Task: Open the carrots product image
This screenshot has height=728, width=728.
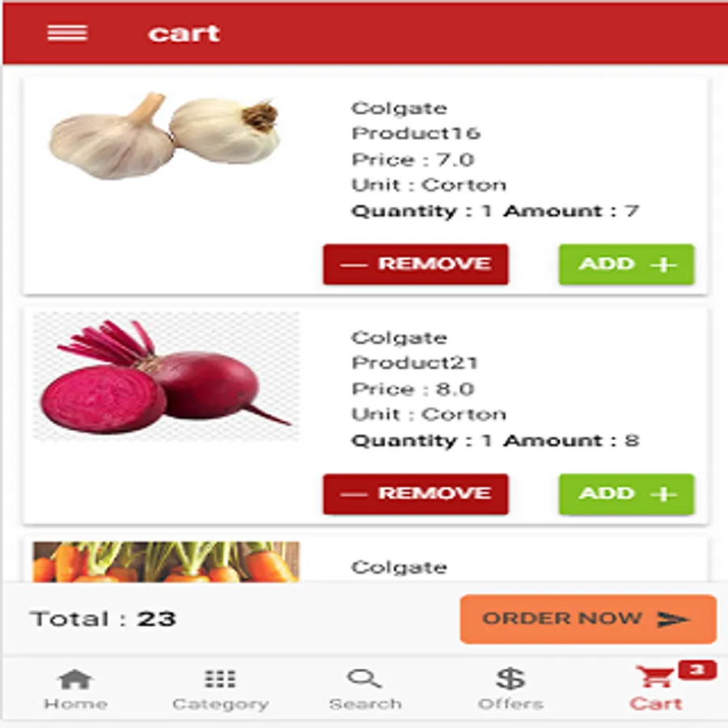Action: coord(166,562)
